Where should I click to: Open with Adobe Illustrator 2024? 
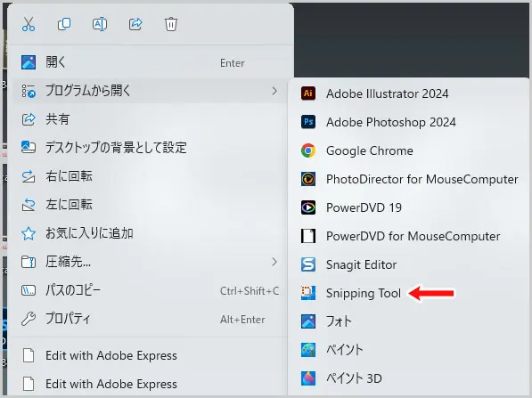pyautogui.click(x=408, y=93)
